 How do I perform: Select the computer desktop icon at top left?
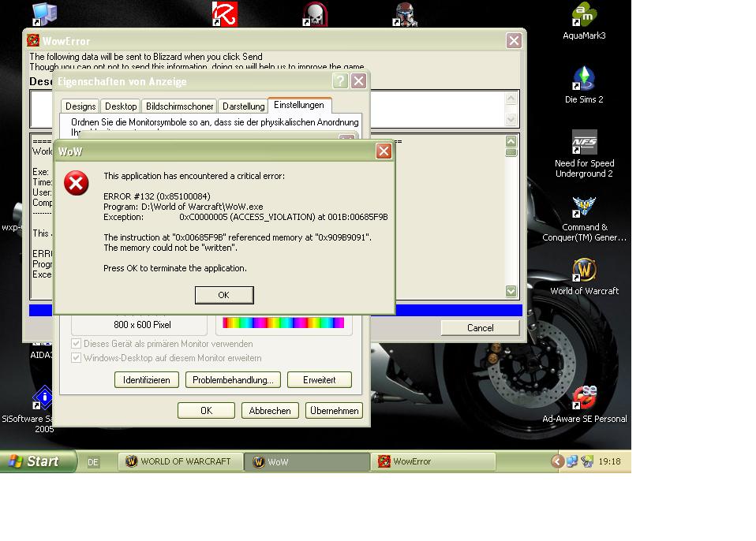(x=44, y=14)
